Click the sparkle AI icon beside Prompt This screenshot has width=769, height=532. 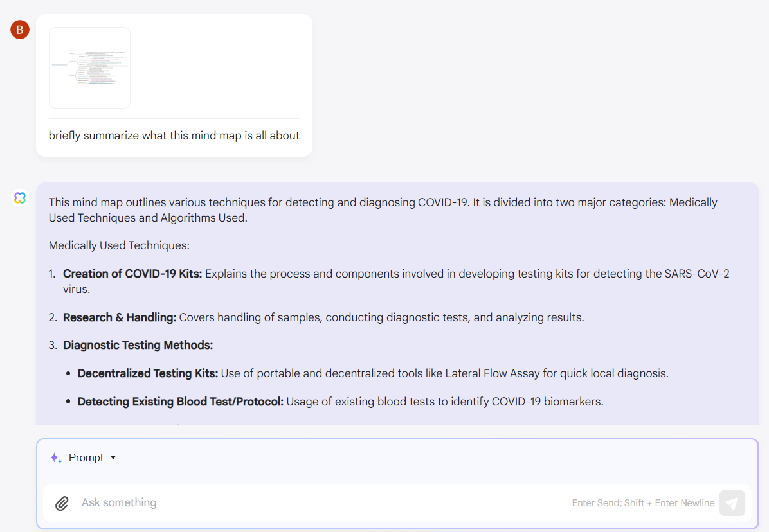(x=55, y=457)
